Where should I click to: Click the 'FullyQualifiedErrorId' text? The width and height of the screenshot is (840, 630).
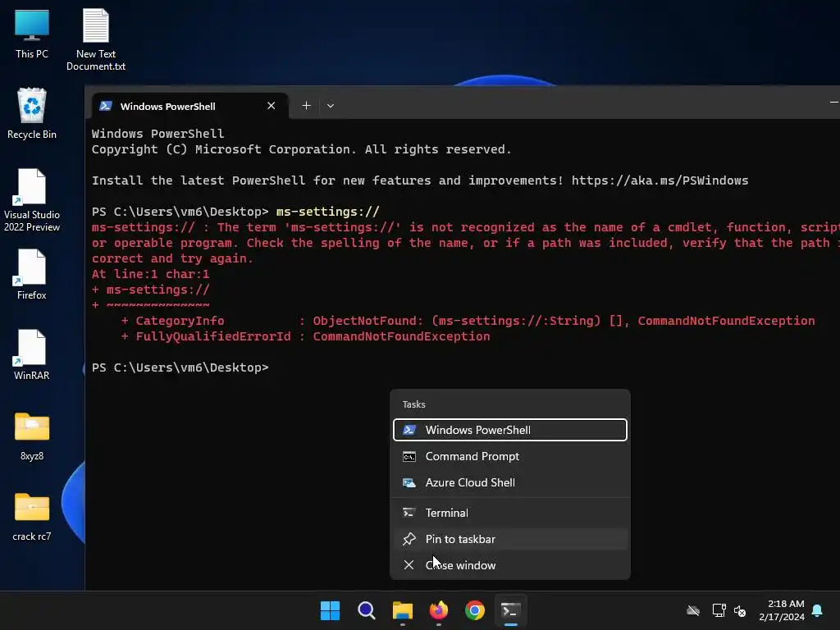[213, 336]
